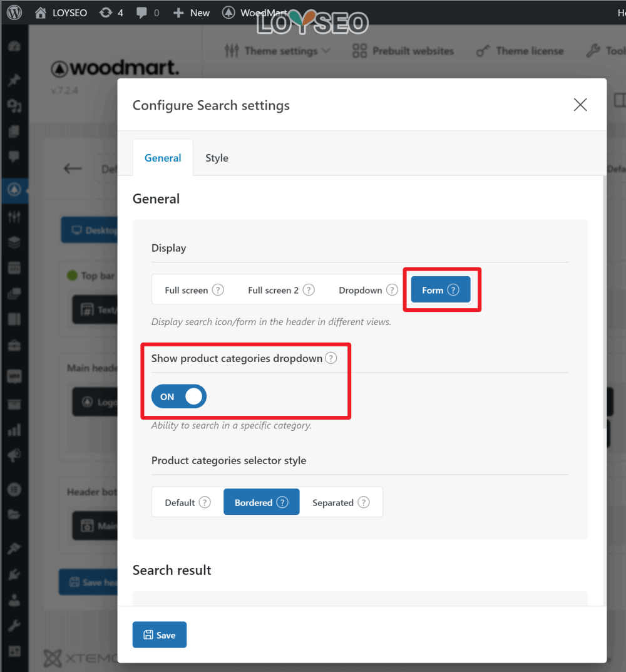Select Bordered categories selector style

(x=262, y=502)
